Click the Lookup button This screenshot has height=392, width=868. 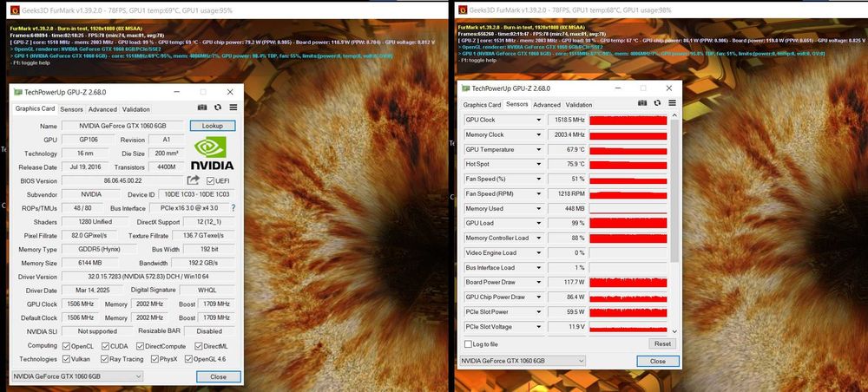tap(213, 126)
